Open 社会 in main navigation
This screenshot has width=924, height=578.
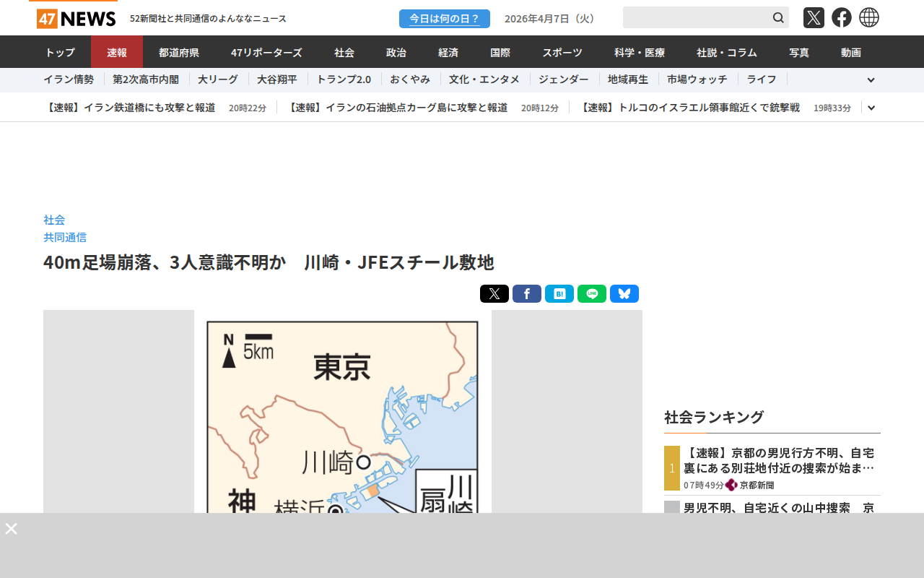[x=344, y=52]
